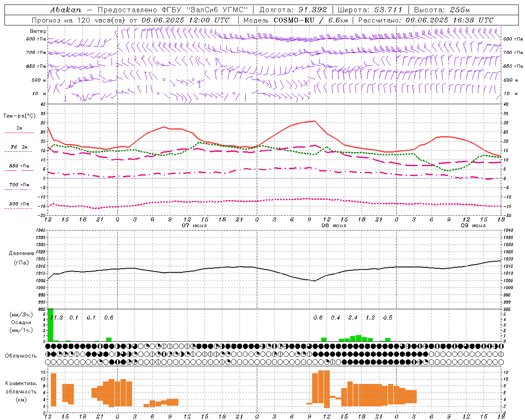Image resolution: width=525 pixels, height=420 pixels.
Task: Click the station name Abakan in title
Action: (x=66, y=10)
